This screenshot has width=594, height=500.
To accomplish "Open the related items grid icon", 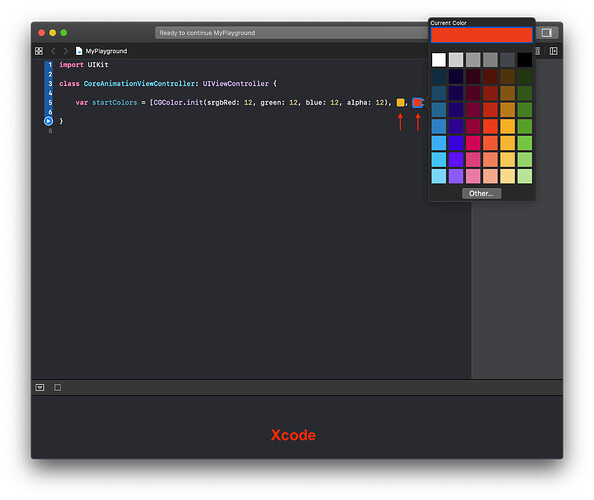I will pos(39,51).
